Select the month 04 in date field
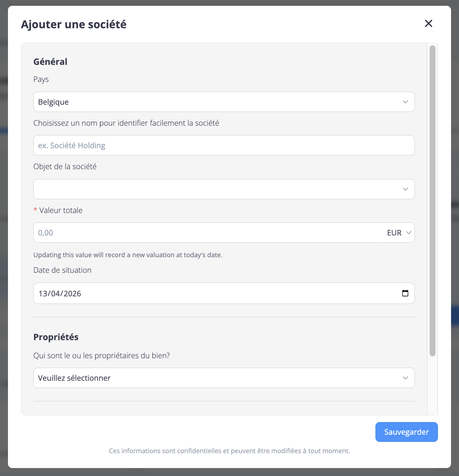 click(x=55, y=293)
